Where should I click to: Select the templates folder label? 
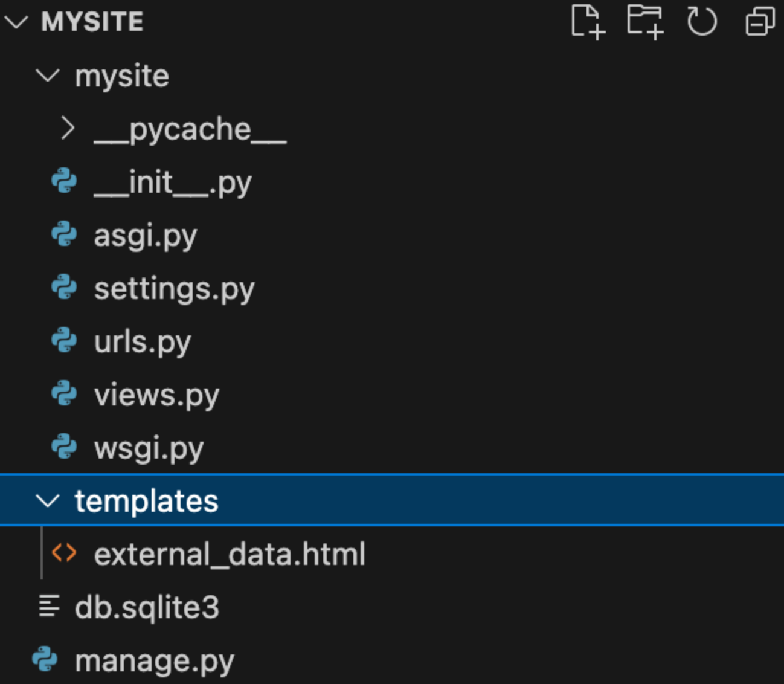(146, 501)
